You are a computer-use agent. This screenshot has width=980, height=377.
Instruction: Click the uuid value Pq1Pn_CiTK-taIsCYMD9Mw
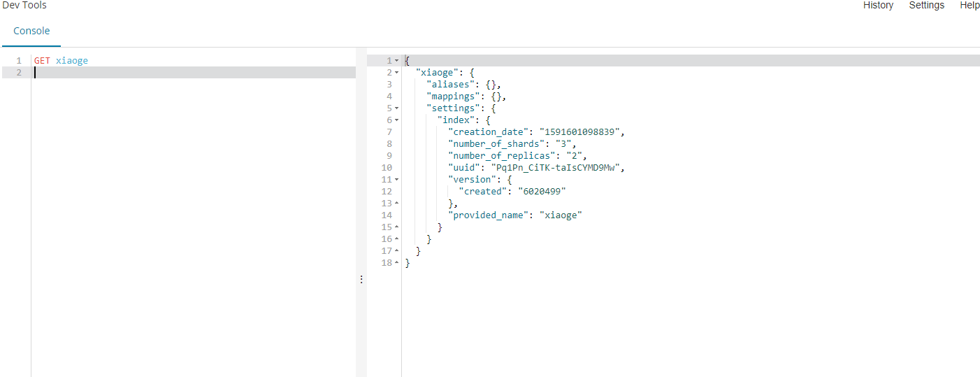[556, 168]
